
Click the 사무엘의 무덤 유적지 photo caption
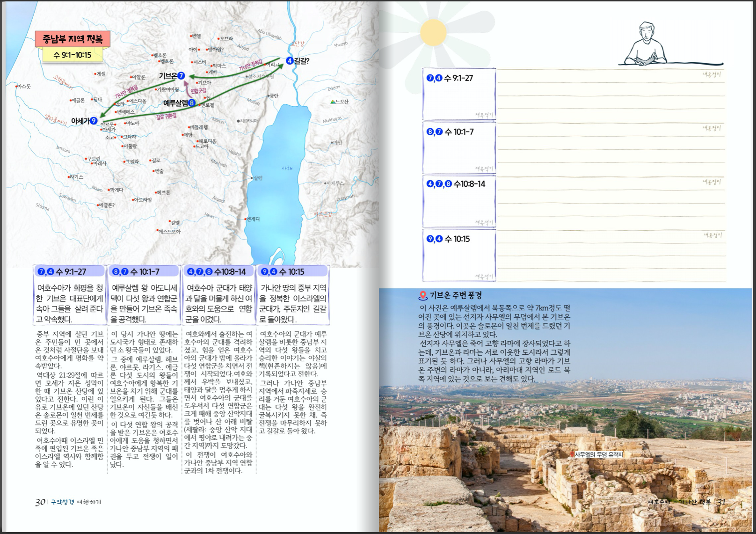click(599, 454)
